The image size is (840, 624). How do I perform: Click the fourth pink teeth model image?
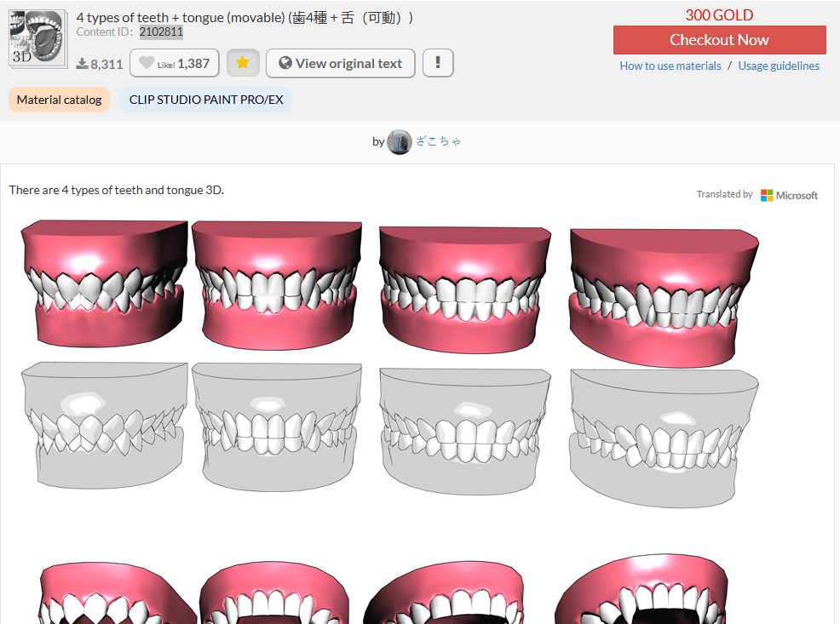coord(665,298)
